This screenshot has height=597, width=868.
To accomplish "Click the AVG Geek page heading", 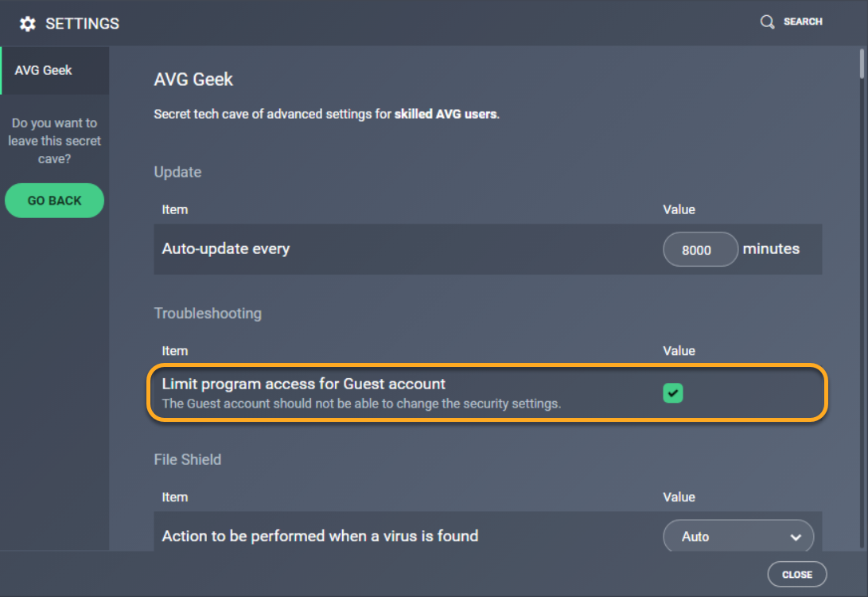I will [193, 80].
